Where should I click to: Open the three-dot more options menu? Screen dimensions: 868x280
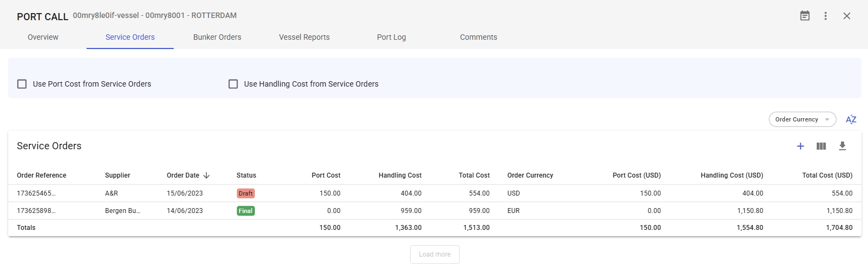pos(826,16)
